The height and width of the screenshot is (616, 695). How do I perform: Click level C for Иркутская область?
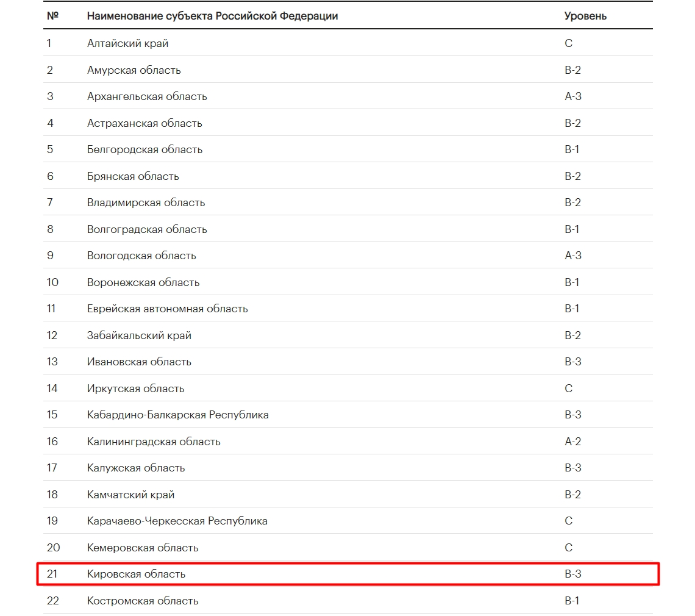point(569,389)
